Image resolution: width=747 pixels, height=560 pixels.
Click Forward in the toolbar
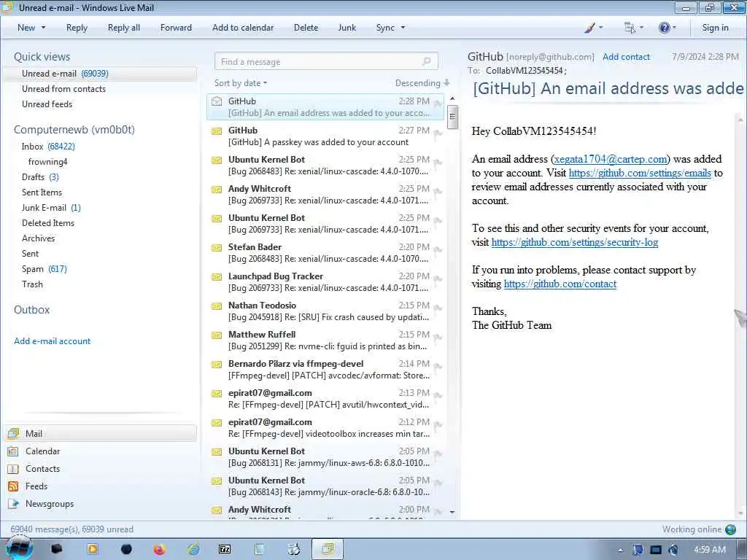tap(176, 28)
